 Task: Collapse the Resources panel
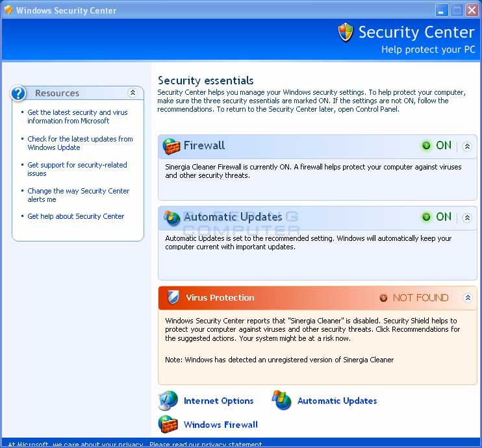tap(133, 93)
